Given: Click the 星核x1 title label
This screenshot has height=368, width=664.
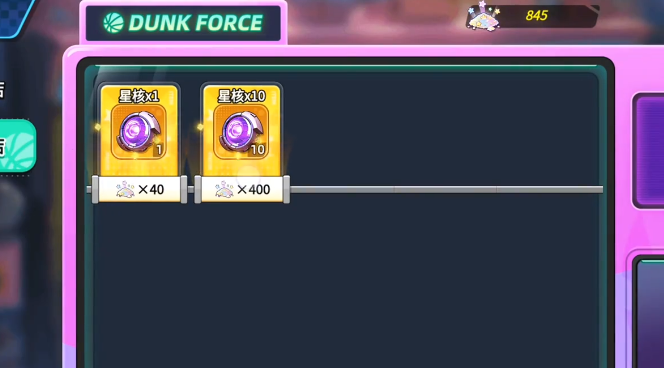Looking at the screenshot, I should pyautogui.click(x=139, y=96).
